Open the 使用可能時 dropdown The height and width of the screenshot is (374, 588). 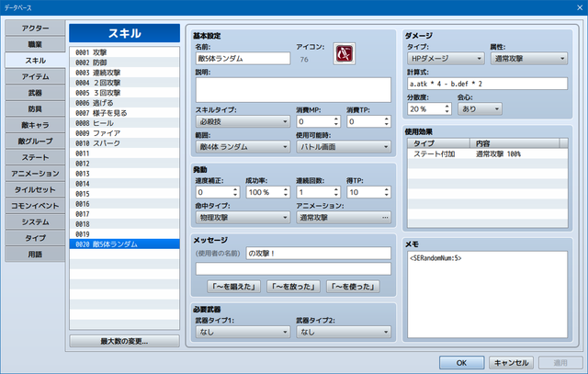tap(344, 147)
